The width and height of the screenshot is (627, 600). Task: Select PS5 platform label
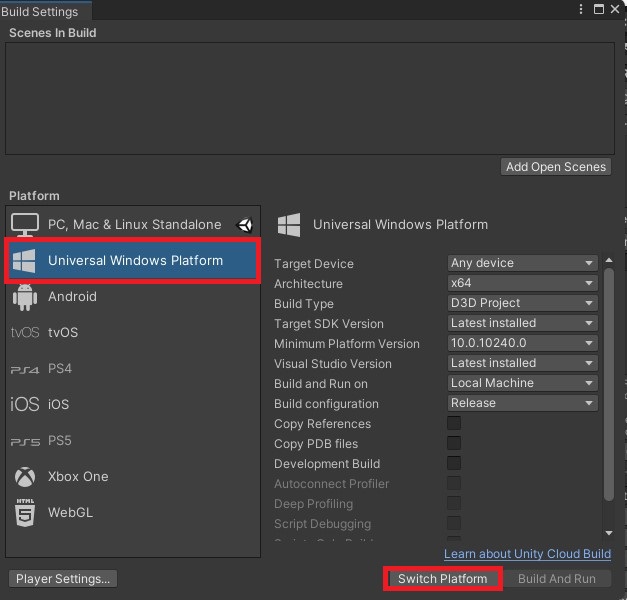coord(60,440)
